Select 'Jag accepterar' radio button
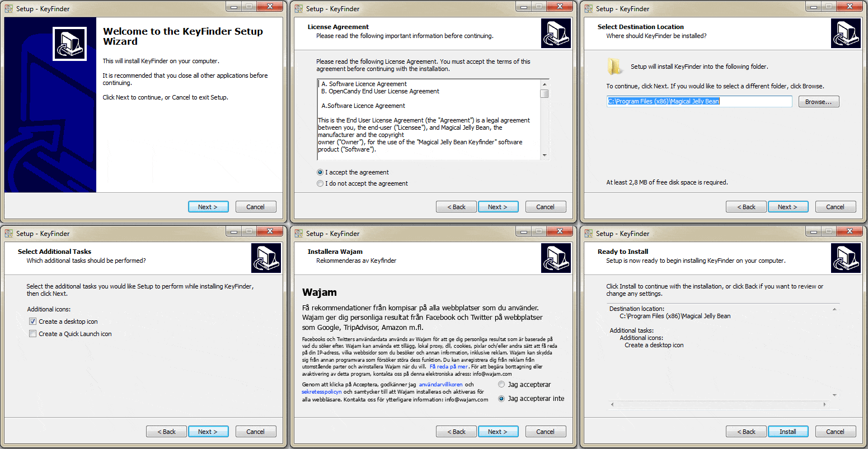The height and width of the screenshot is (449, 868). click(501, 385)
